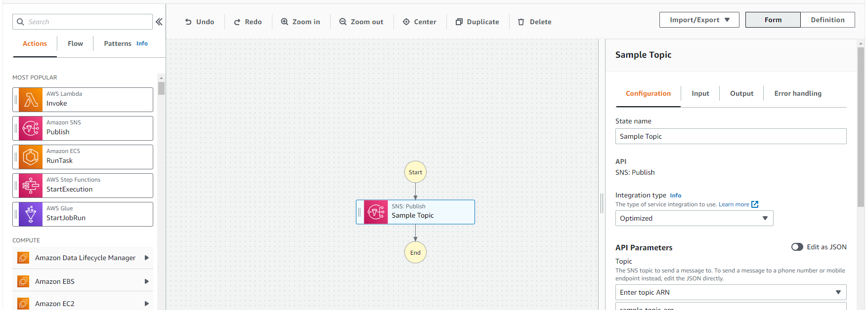Screen dimensions: 868x310
Task: Click the Step Functions StartExecution icon
Action: (x=31, y=186)
